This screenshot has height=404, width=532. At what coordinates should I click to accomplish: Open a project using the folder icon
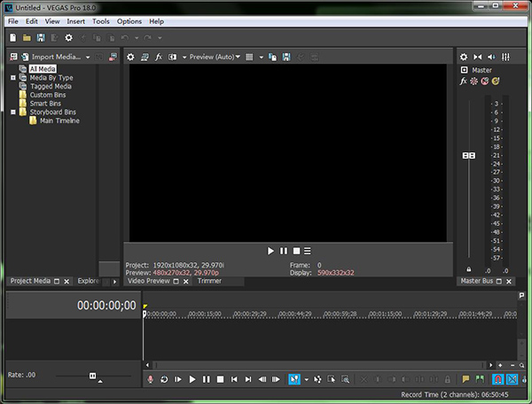click(27, 37)
